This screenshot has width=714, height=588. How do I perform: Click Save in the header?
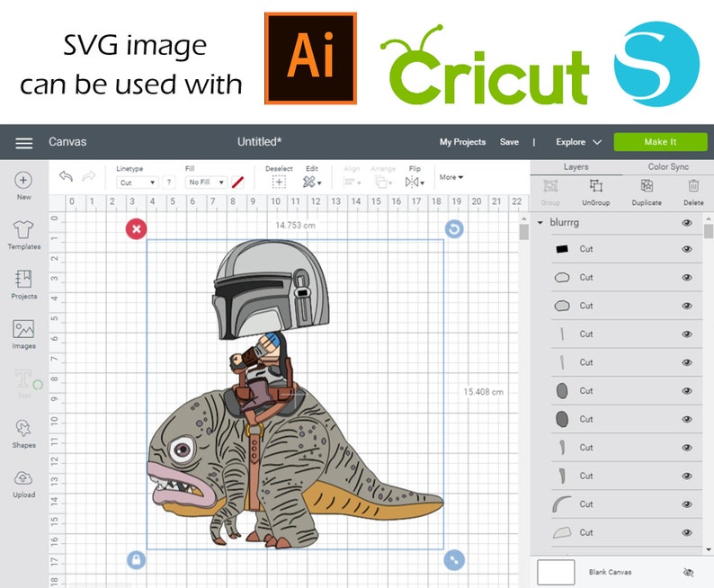tap(509, 142)
